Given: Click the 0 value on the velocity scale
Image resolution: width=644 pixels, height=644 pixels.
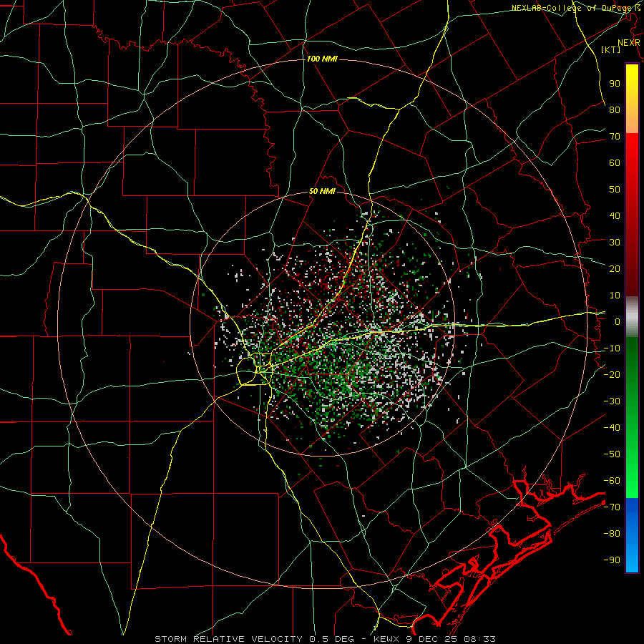Looking at the screenshot, I should [x=618, y=321].
